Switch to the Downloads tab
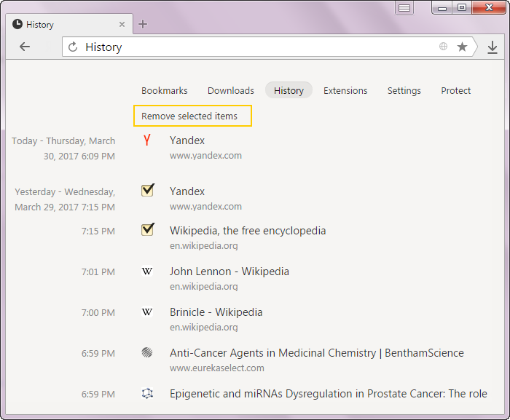This screenshot has width=510, height=420. pos(231,90)
